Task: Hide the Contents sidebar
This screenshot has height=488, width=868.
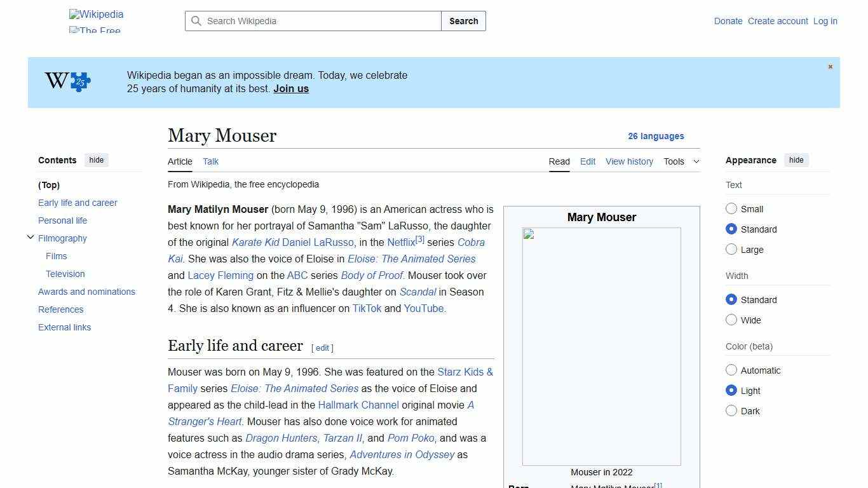Action: tap(96, 159)
